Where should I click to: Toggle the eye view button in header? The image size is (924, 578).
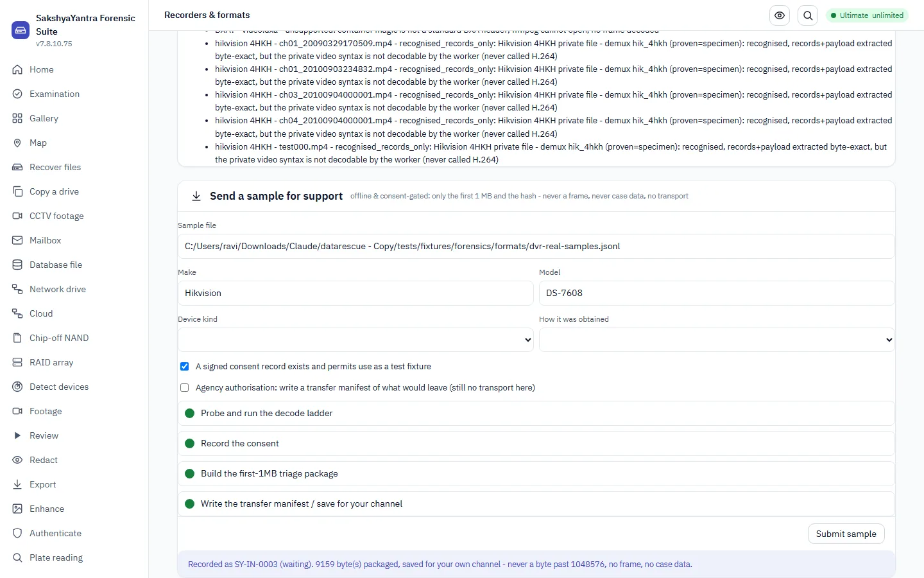point(780,15)
